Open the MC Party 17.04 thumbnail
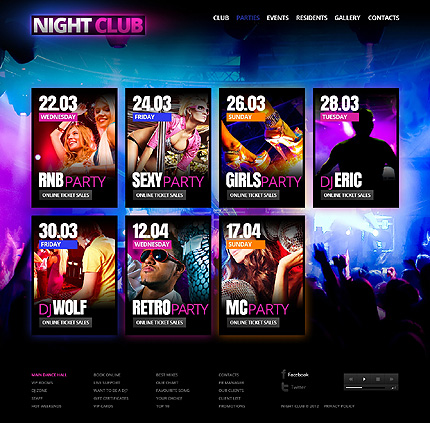430x423 pixels. pos(262,275)
